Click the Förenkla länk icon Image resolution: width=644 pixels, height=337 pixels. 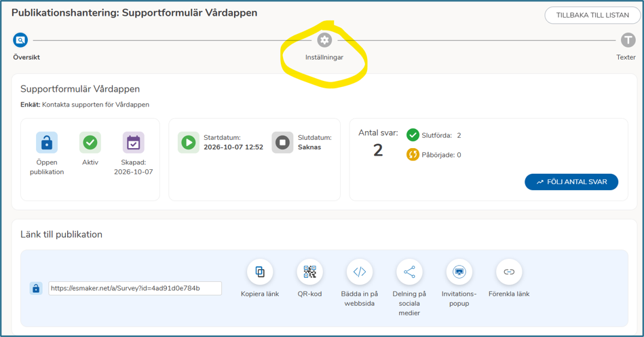509,272
